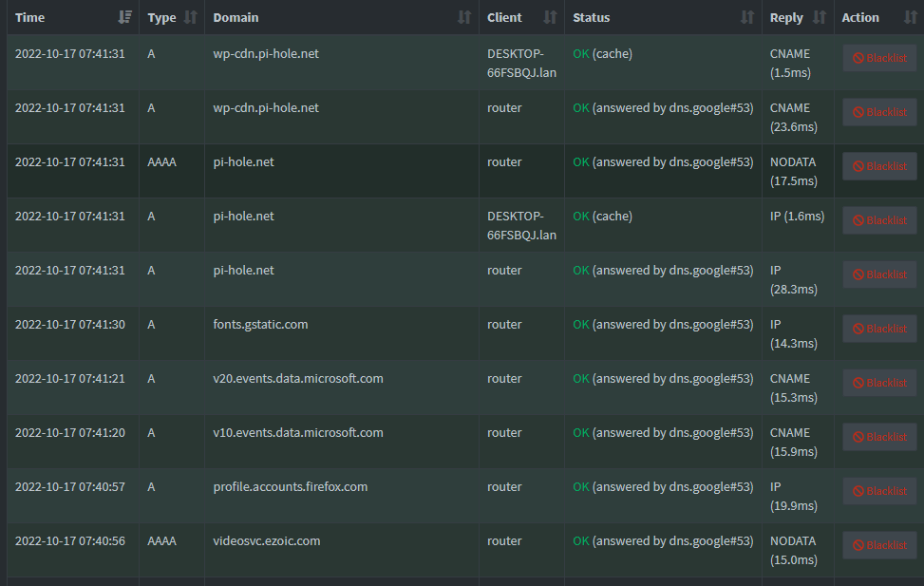
Task: Blacklist the cached pi-hole.net query from DESKTOP-66FSBQJ.lan
Action: click(x=879, y=219)
